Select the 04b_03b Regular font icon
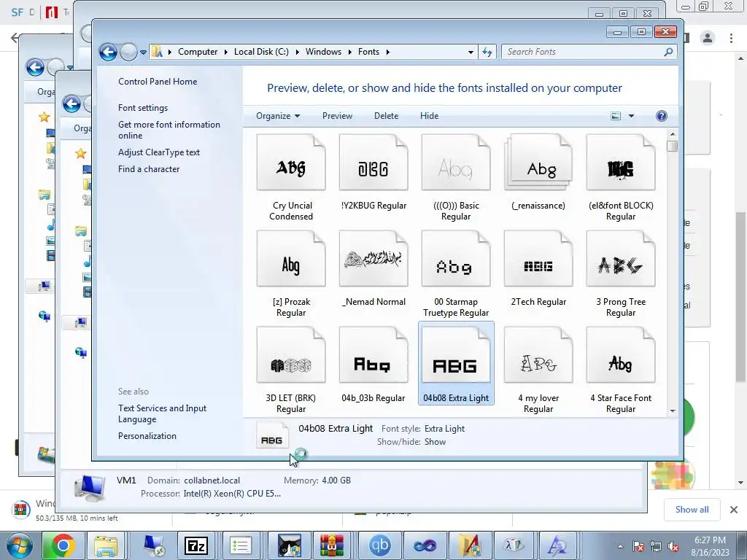747x560 pixels. pos(373,355)
